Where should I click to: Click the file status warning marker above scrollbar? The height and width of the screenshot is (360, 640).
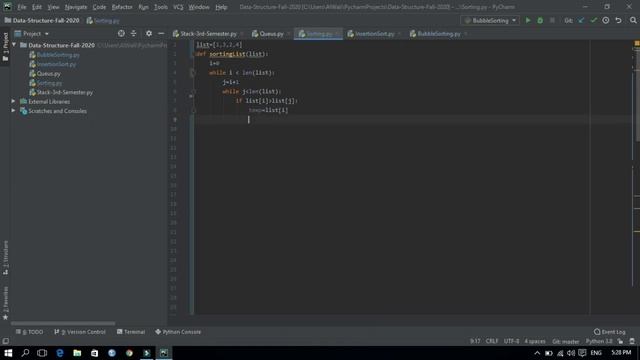(637, 43)
